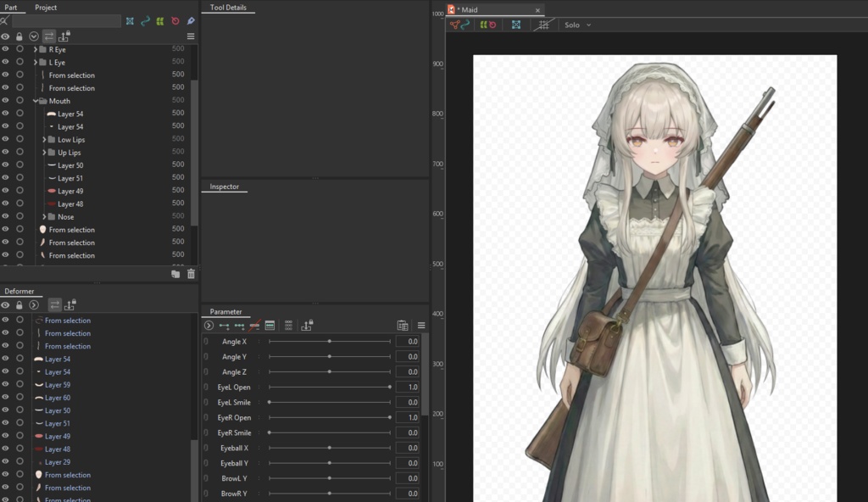Toggle the onion-skin grid icon on the canvas toolbar
The image size is (868, 502).
543,25
